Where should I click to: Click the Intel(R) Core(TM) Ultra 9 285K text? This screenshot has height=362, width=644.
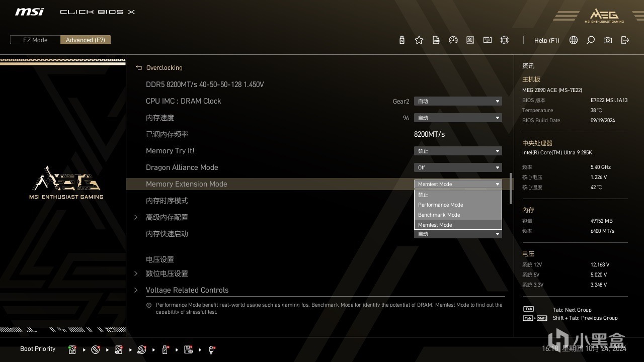coord(557,152)
